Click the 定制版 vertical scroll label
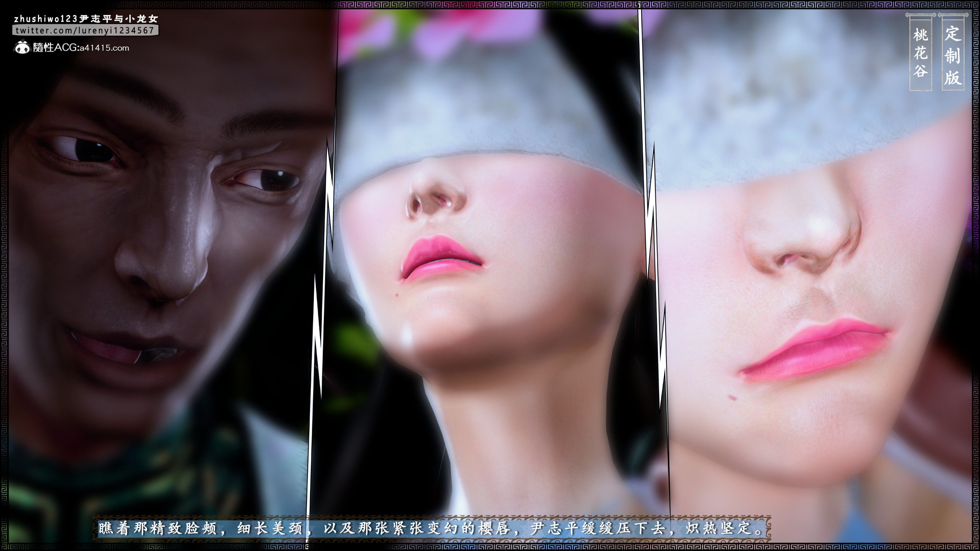Image resolution: width=980 pixels, height=551 pixels. point(953,52)
